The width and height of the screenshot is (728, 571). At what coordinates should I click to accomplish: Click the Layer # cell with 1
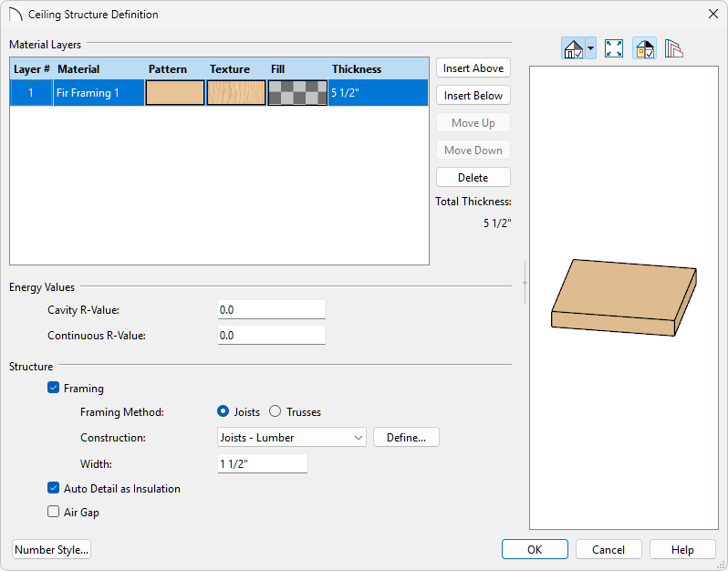tap(31, 93)
